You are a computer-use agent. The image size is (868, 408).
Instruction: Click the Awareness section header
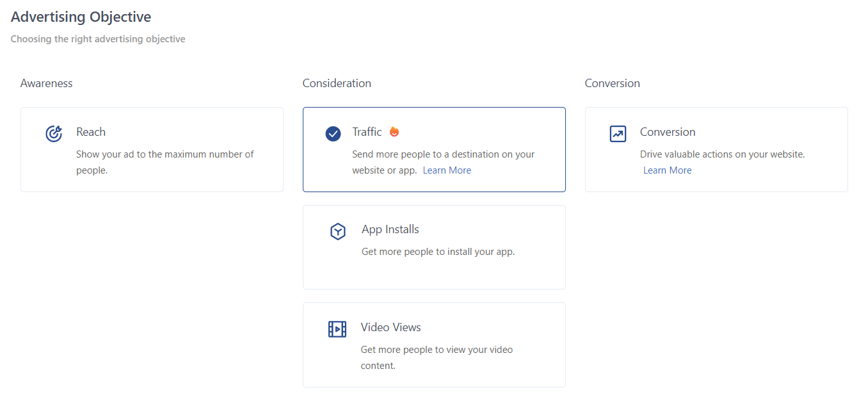(46, 83)
